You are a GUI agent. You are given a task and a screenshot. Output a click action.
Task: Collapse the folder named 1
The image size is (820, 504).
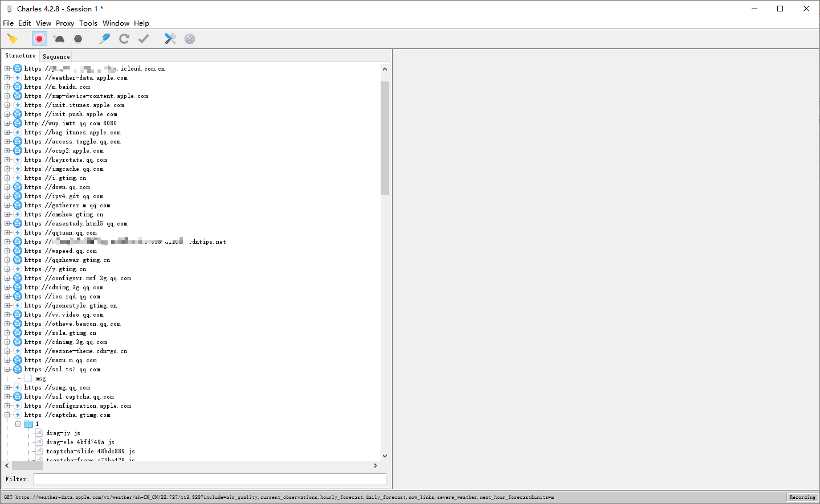pos(18,424)
